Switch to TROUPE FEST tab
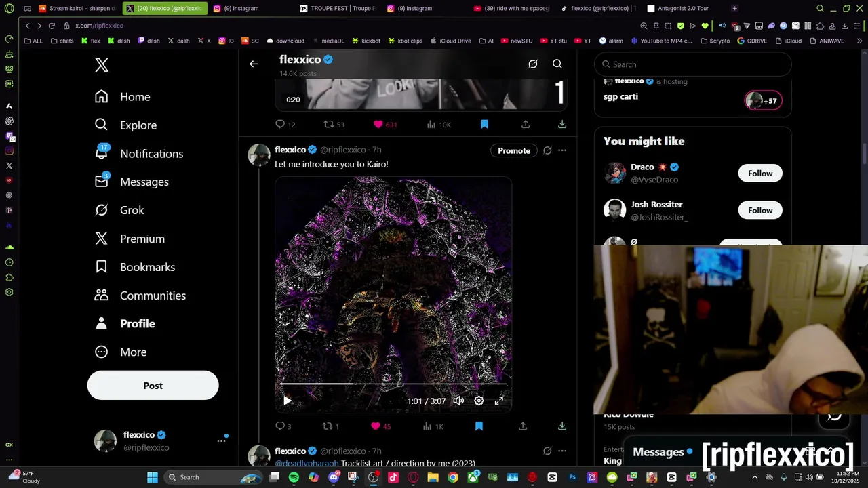Viewport: 868px width, 488px height. point(338,9)
